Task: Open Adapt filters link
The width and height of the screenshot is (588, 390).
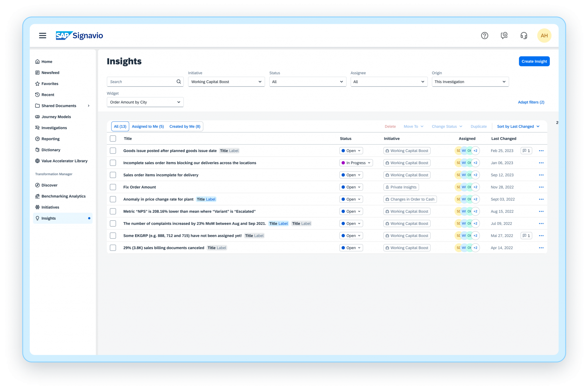Action: 531,102
